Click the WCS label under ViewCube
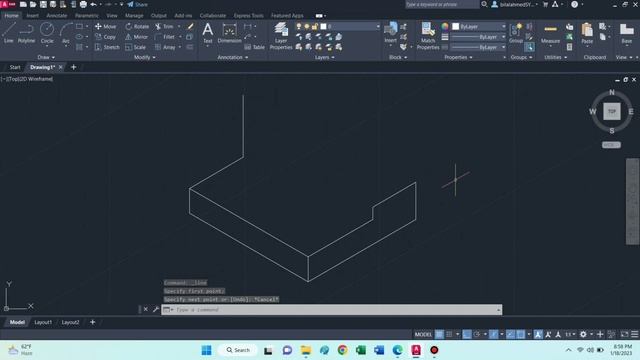Screen dimensions: 640x360 (x=611, y=145)
